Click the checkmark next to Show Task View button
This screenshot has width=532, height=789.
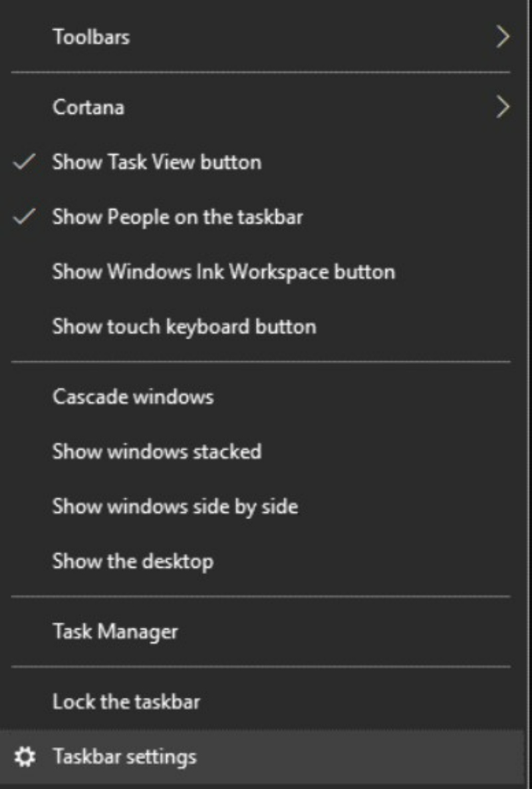(24, 162)
